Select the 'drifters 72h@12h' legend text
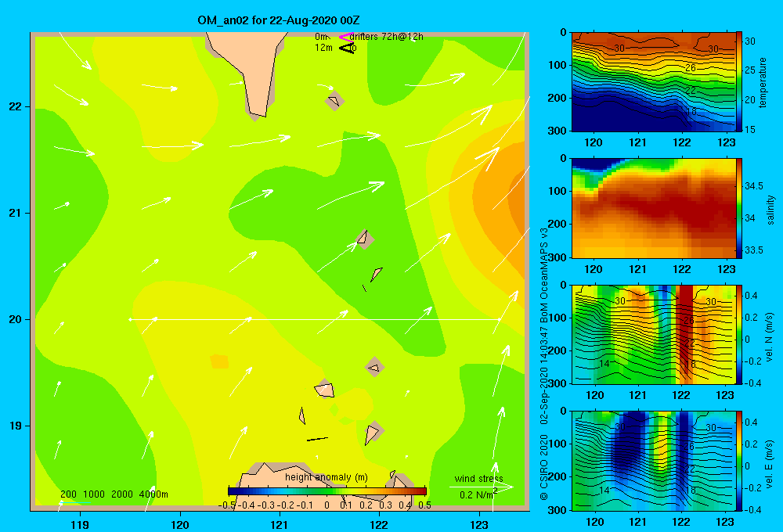Screen dimensions: 783x532 point(386,37)
